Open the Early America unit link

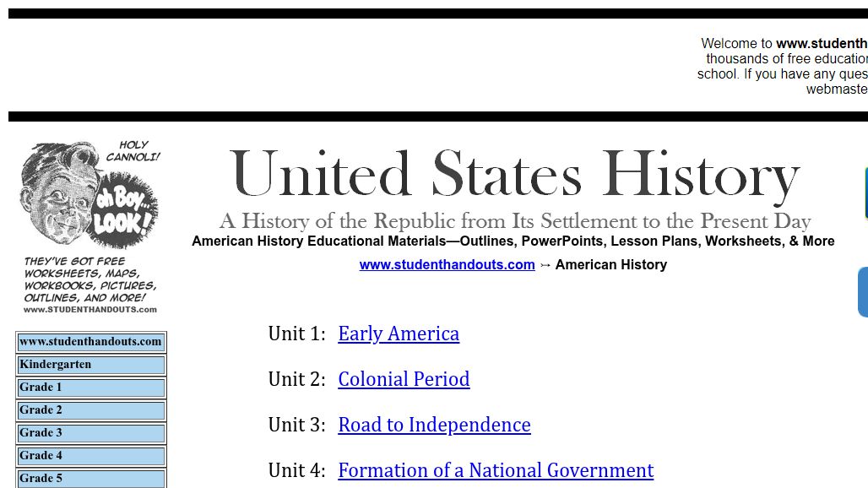[398, 333]
